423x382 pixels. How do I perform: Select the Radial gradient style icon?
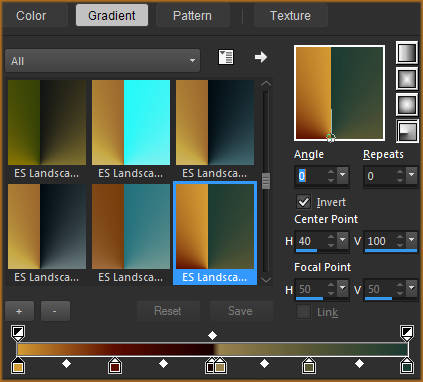[407, 131]
